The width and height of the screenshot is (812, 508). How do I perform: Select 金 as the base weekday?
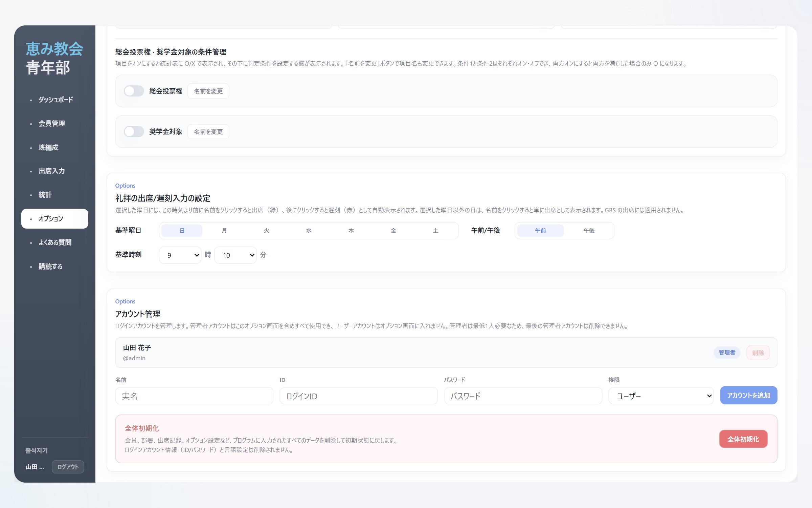(393, 231)
